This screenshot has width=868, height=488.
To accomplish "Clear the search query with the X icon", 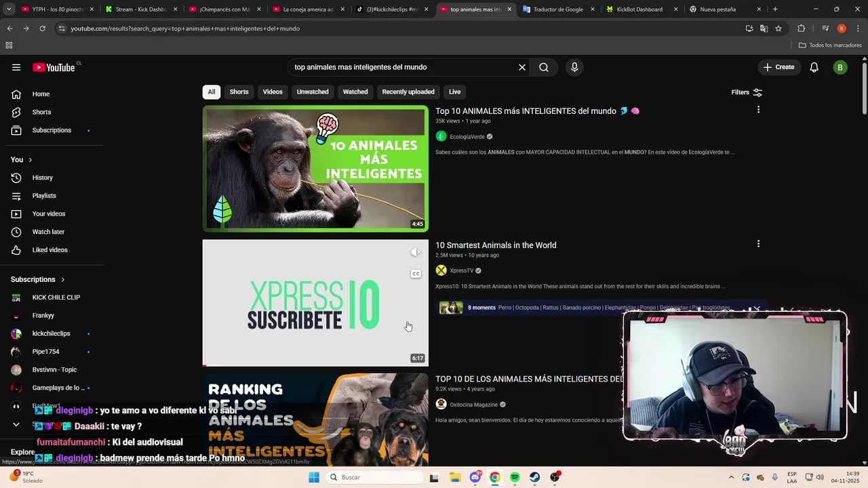I will pos(522,67).
